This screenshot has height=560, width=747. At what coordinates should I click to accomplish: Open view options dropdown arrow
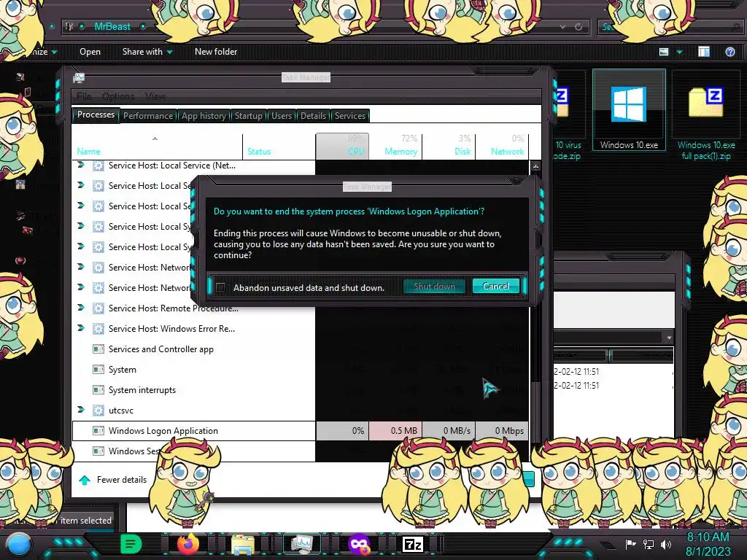[x=680, y=52]
